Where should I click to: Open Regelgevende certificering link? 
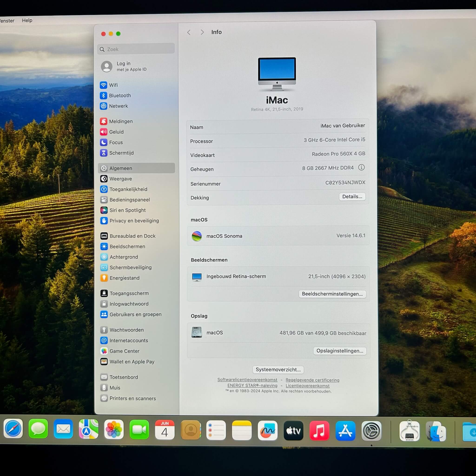(312, 380)
